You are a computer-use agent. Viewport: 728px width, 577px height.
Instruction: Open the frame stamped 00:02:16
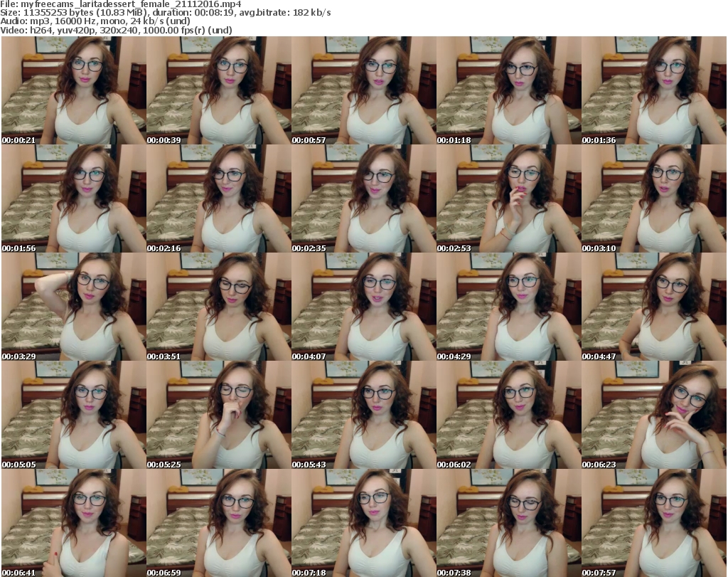coord(219,198)
